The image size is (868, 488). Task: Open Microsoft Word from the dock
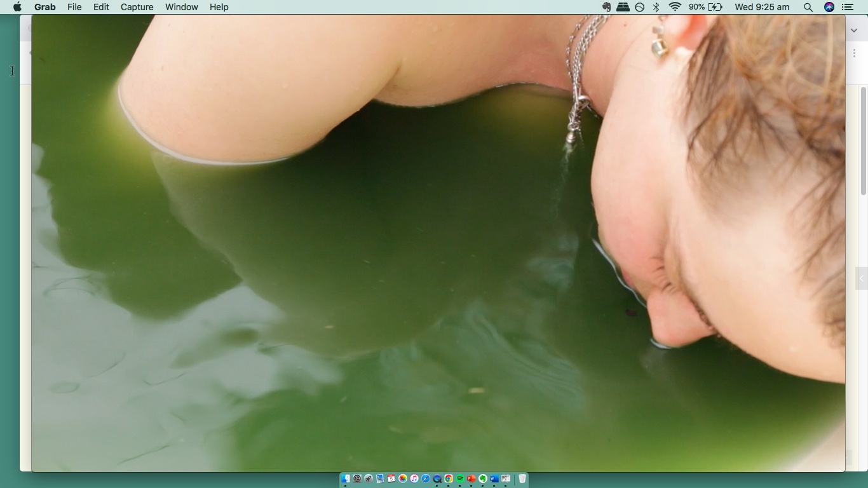click(494, 478)
